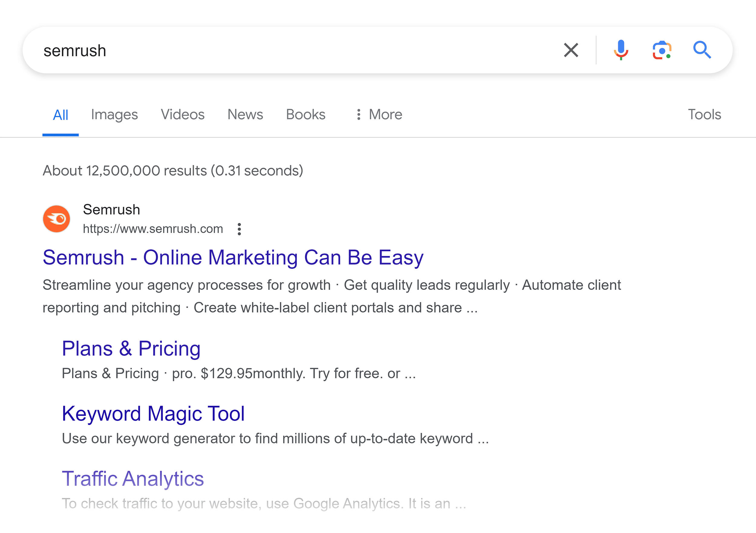Click the Semrush favicon logo
This screenshot has width=756, height=533.
click(56, 218)
